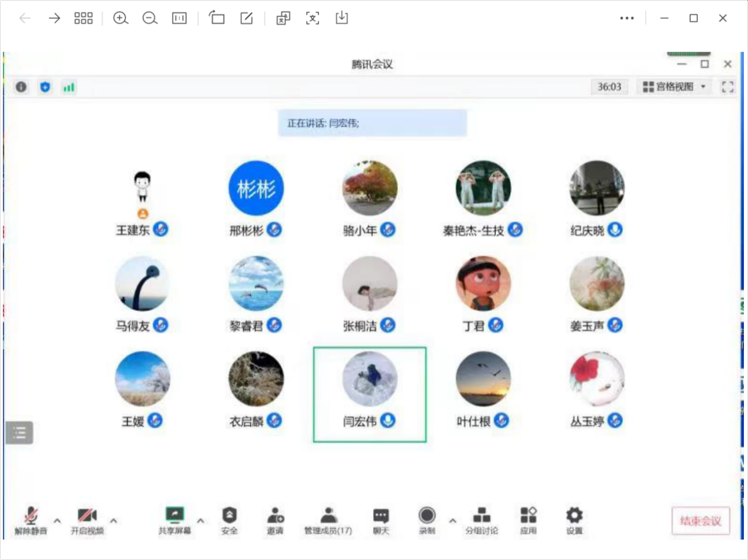Click the meeting info icon

pyautogui.click(x=21, y=87)
